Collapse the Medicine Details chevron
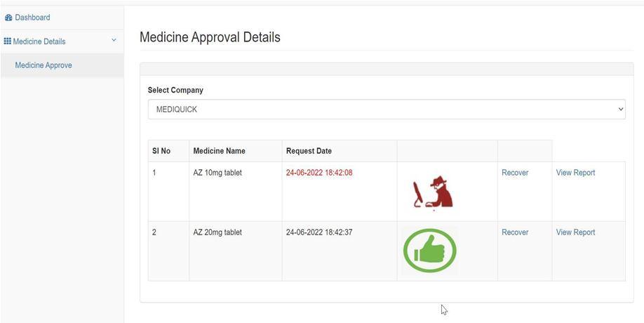This screenshot has height=323, width=644. [x=114, y=40]
